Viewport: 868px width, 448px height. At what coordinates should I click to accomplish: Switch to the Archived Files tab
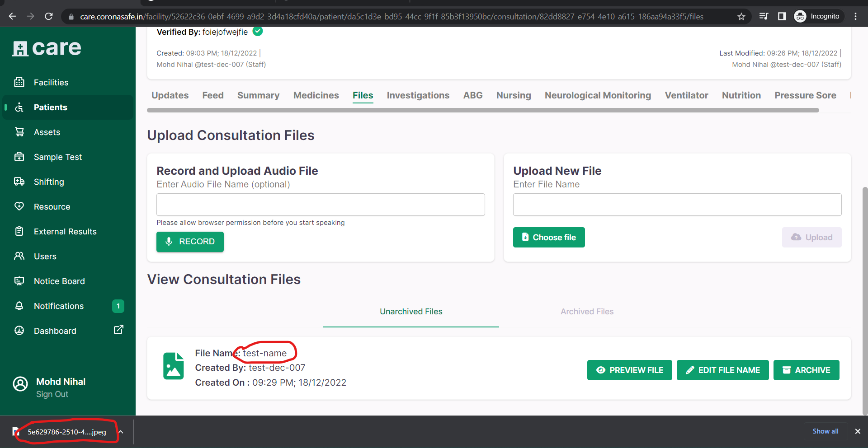point(587,311)
